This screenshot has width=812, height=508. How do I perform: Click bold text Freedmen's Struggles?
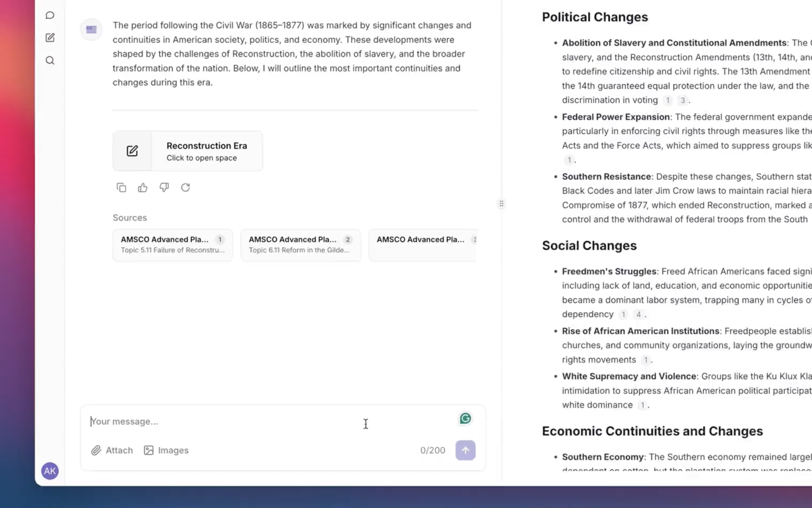tap(609, 271)
